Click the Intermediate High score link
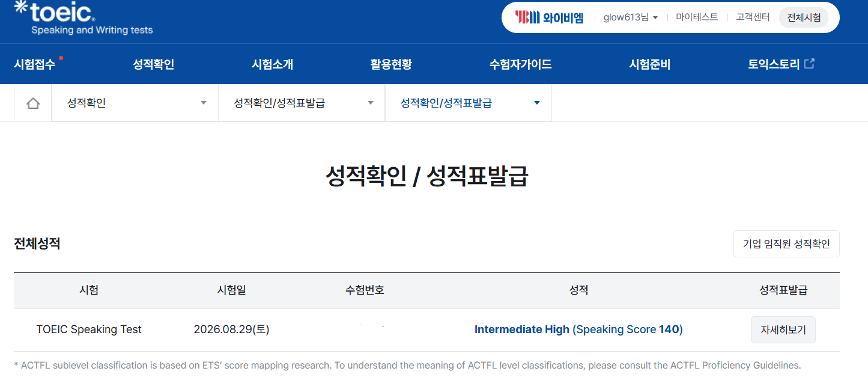Viewport: 868px width, 377px height. click(578, 329)
